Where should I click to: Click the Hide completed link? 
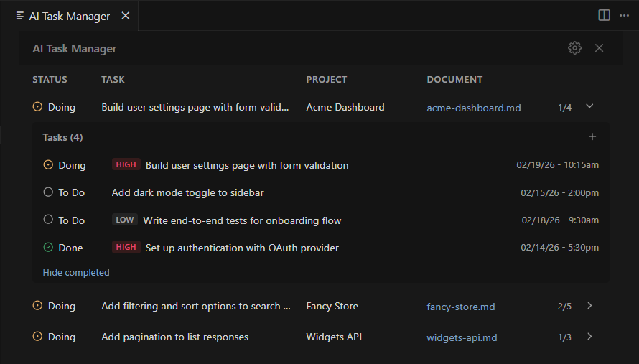point(76,272)
